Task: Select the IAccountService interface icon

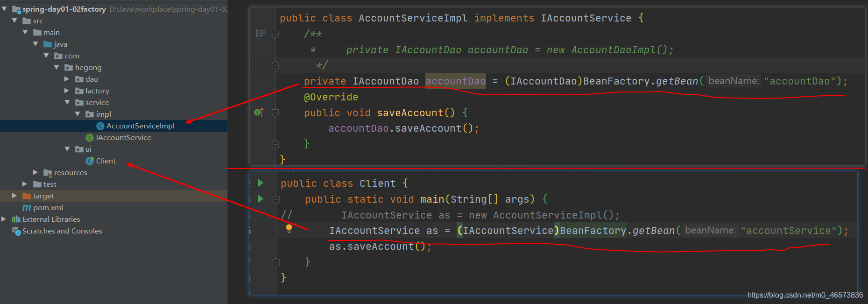Action: point(90,138)
